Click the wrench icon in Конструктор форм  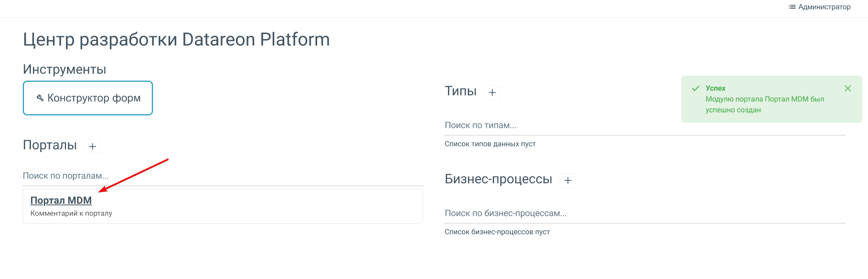pyautogui.click(x=40, y=98)
